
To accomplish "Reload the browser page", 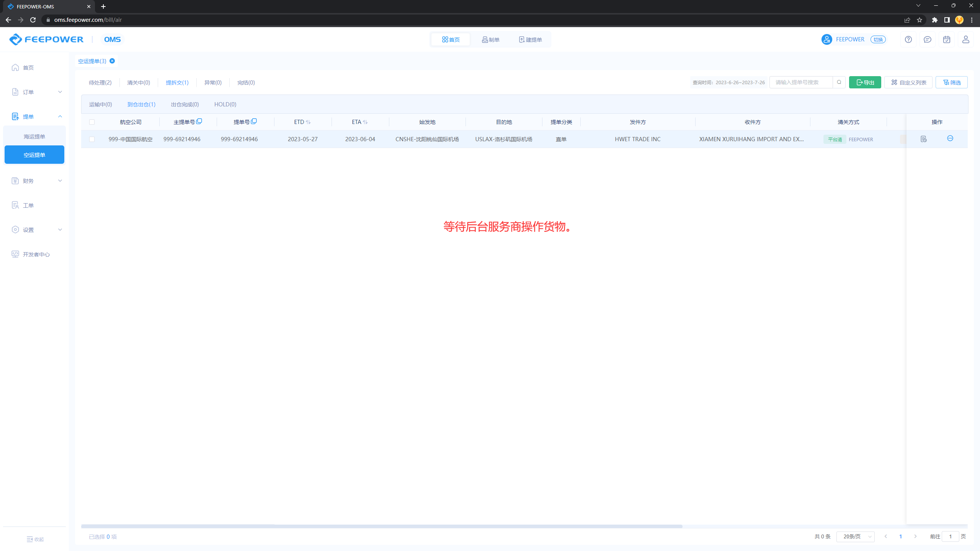I will 33,20.
